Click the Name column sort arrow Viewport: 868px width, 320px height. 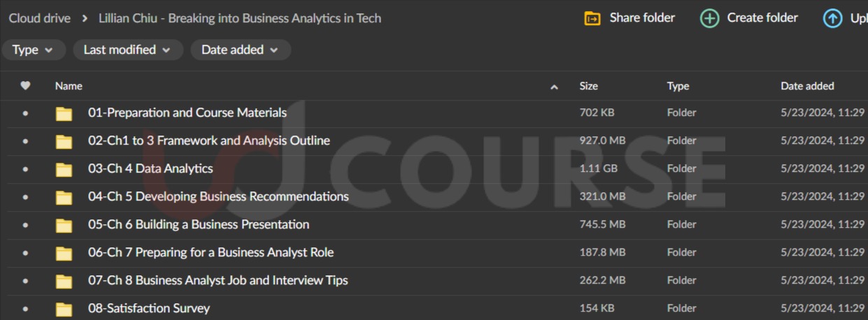(x=555, y=87)
